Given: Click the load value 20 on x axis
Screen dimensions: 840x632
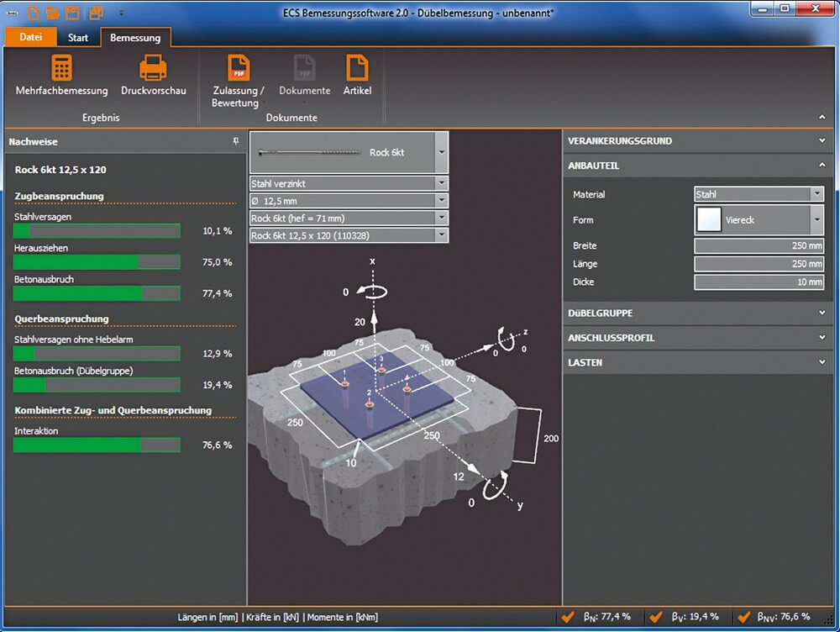Looking at the screenshot, I should (x=360, y=322).
